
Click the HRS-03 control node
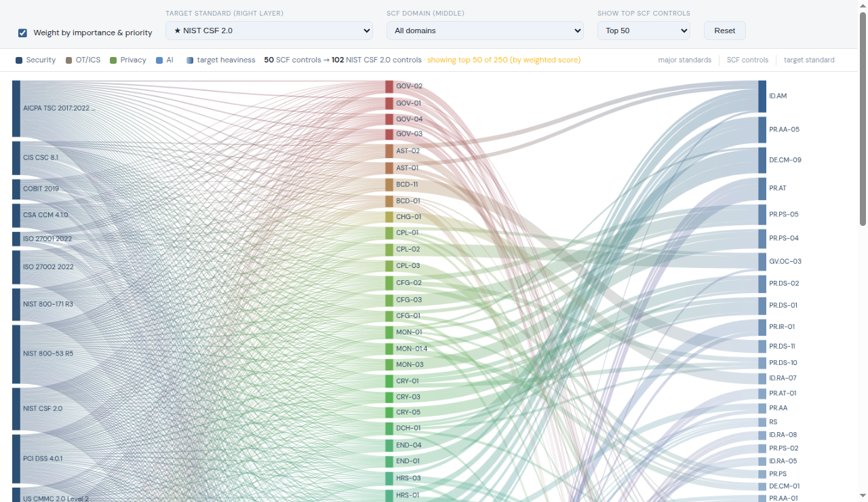pyautogui.click(x=389, y=479)
